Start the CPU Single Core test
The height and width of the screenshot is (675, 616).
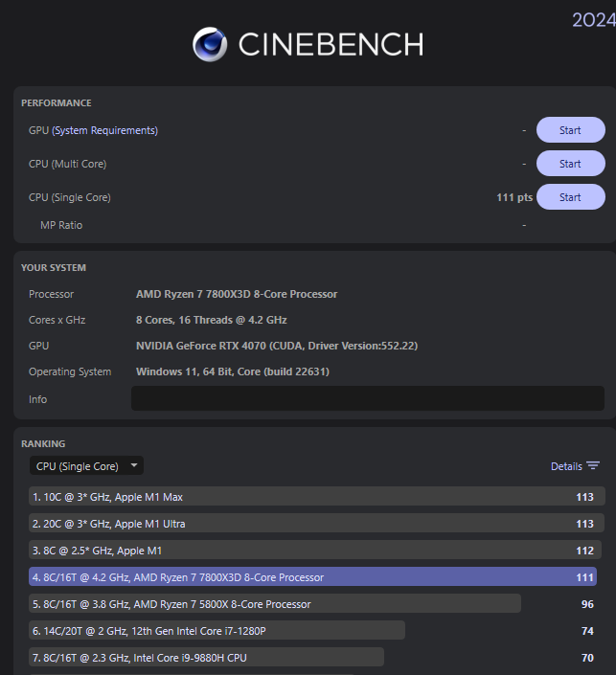pos(570,197)
